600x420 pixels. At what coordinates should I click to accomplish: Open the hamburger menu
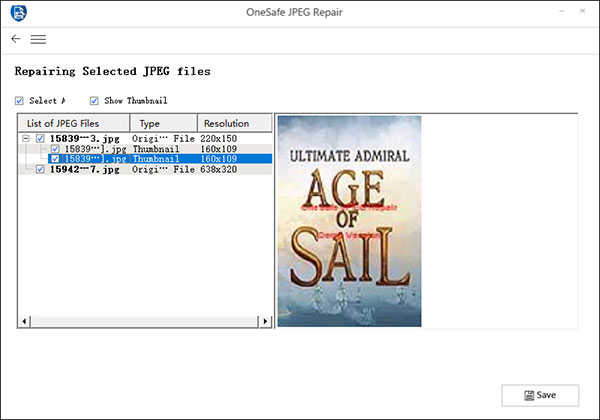38,39
